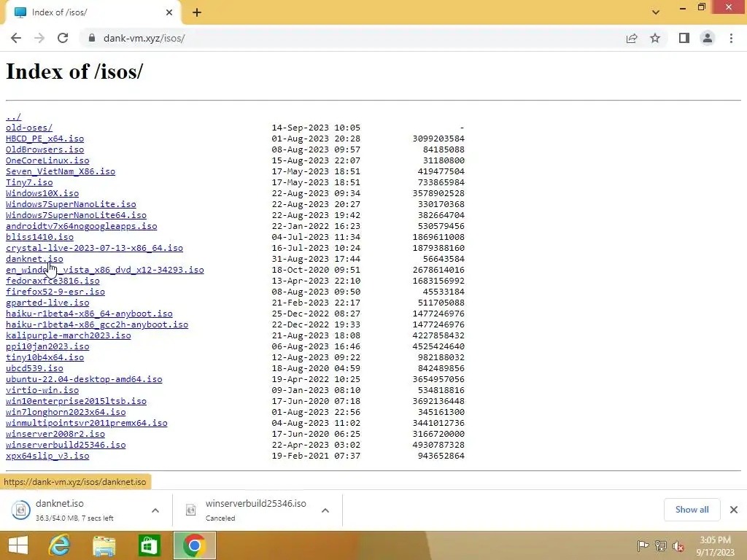This screenshot has width=747, height=560.
Task: Download winmultipointsvr2011premx64.iso
Action: coord(87,424)
